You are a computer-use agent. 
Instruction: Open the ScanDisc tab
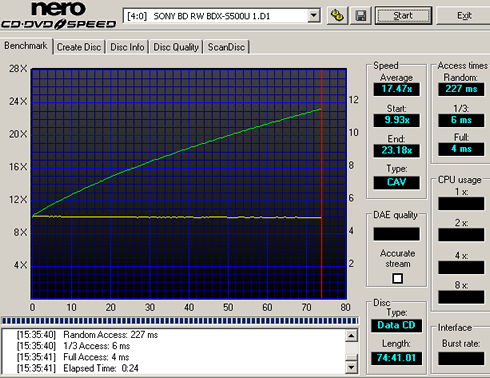[226, 47]
